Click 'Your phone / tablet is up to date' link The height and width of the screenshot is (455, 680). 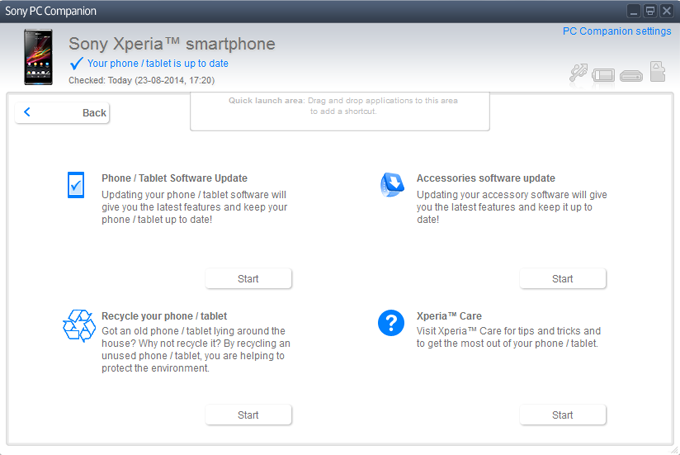158,63
